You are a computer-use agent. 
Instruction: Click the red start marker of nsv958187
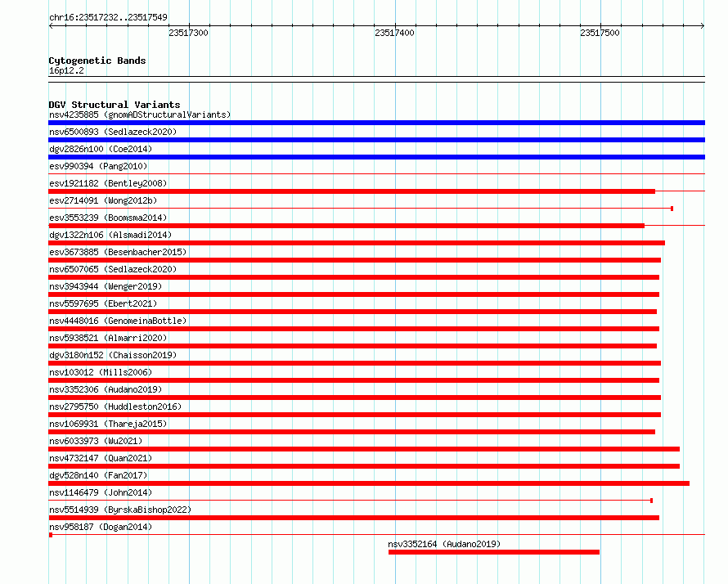tap(51, 535)
